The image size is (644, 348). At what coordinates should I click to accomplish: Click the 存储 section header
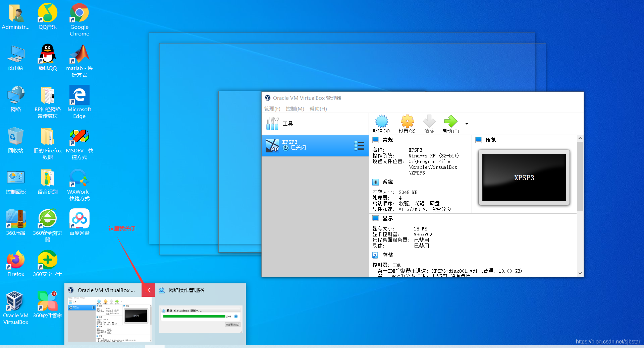click(x=387, y=255)
